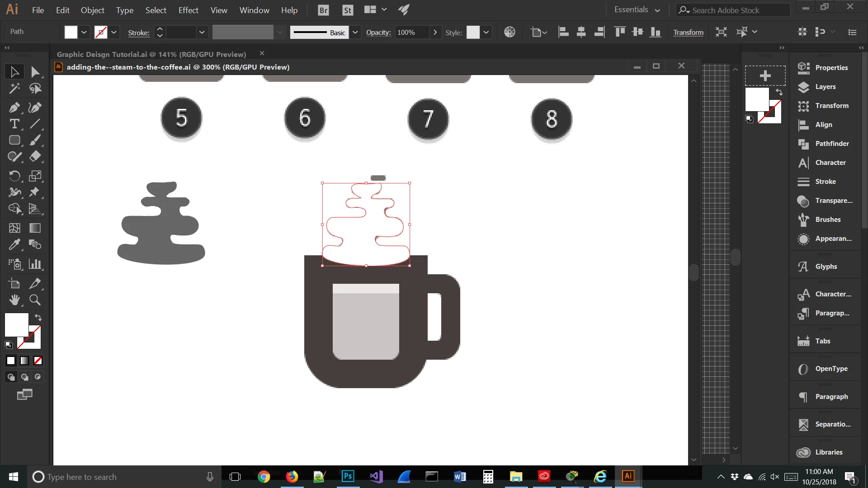Open the Pathfinder panel

[831, 144]
